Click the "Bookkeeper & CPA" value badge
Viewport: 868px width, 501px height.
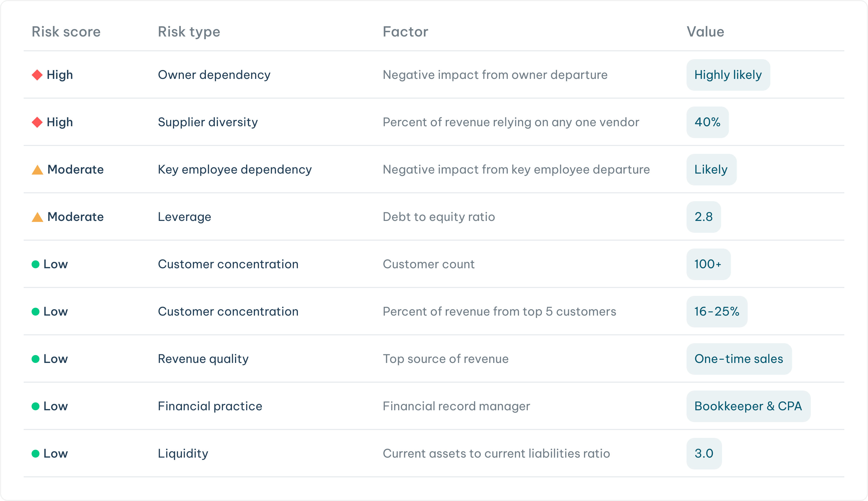point(748,406)
